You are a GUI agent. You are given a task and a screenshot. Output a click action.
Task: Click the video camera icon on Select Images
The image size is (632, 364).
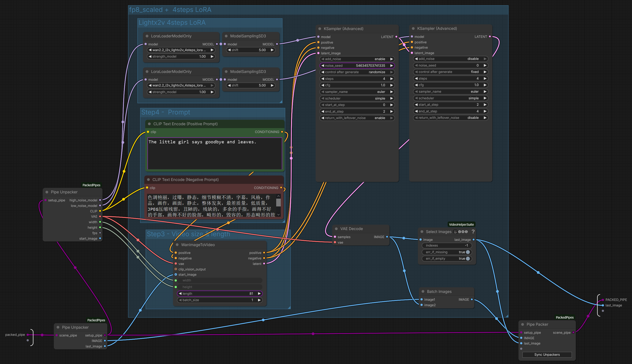pyautogui.click(x=455, y=232)
